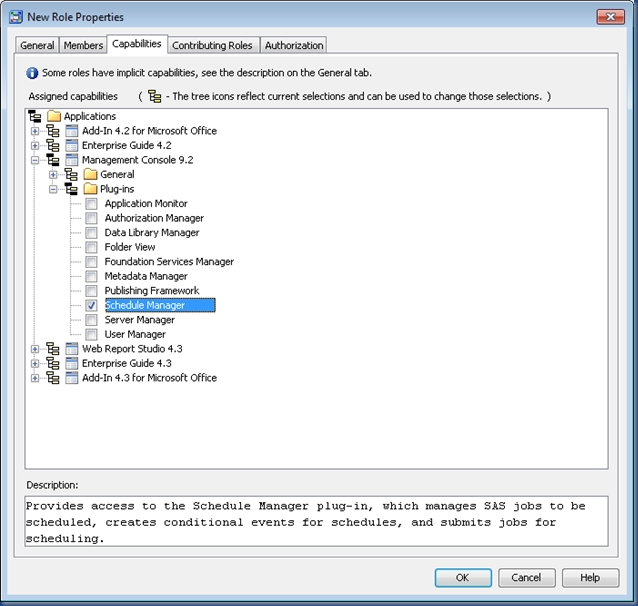Select the Web Report Studio 4.3 label

click(x=132, y=349)
